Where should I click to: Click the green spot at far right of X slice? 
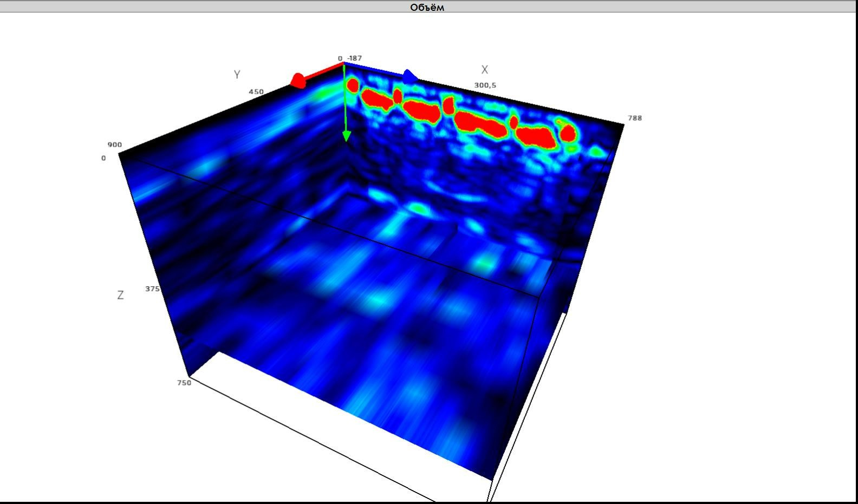[597, 152]
